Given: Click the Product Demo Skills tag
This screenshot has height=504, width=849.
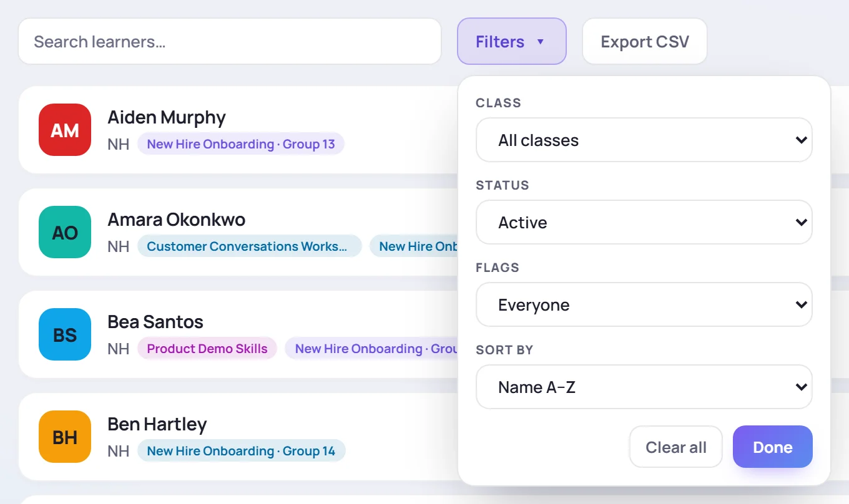Looking at the screenshot, I should coord(207,349).
